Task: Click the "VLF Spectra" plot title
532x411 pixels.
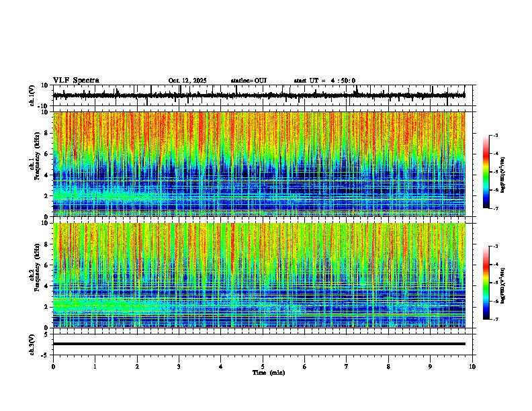Action: [x=76, y=81]
